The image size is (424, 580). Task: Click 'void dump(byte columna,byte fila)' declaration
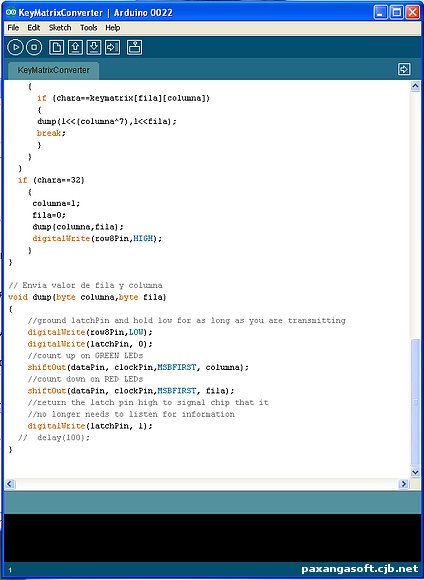pos(87,297)
